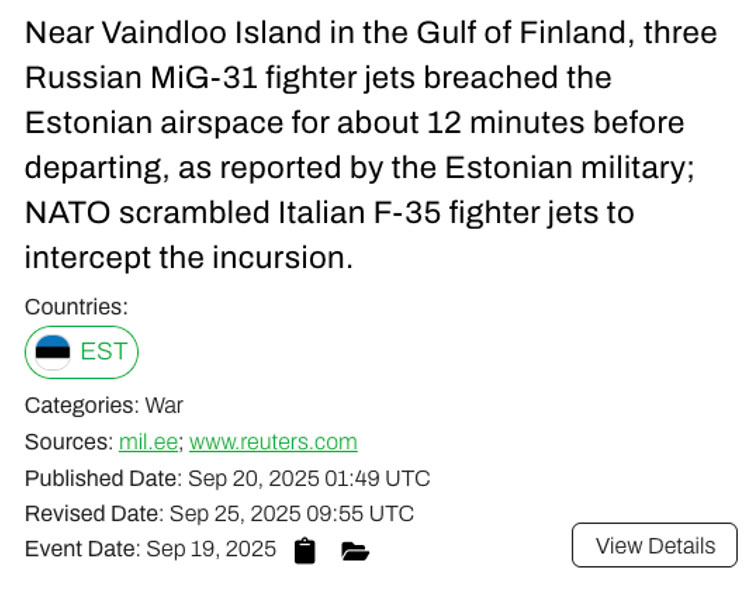Open the mil.ee source link
This screenshot has width=748, height=610.
148,442
